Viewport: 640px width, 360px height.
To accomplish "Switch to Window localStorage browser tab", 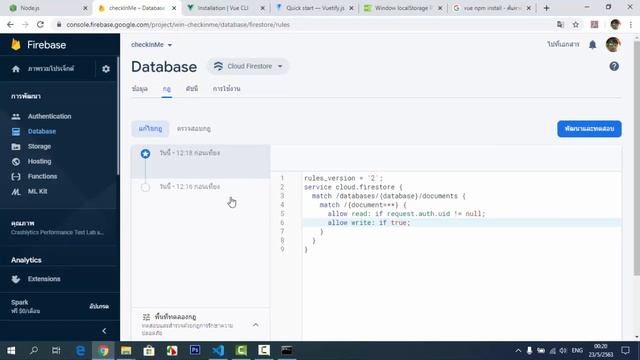I will (403, 8).
